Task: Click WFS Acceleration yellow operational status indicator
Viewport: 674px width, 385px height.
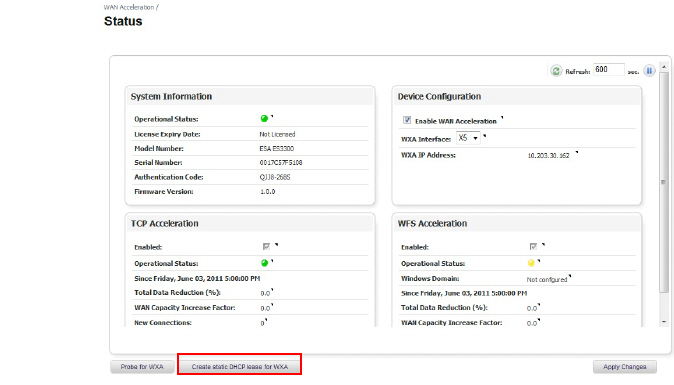Action: pos(531,263)
